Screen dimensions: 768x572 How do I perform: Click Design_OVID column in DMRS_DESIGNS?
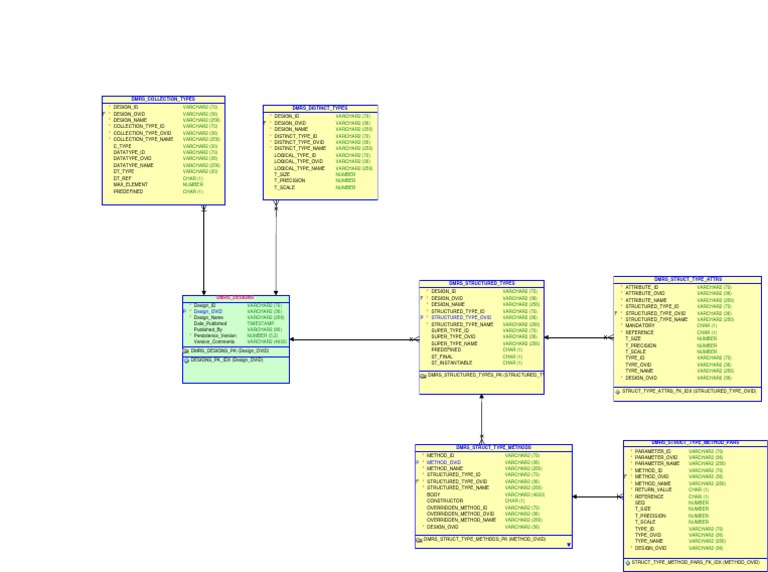[208, 311]
